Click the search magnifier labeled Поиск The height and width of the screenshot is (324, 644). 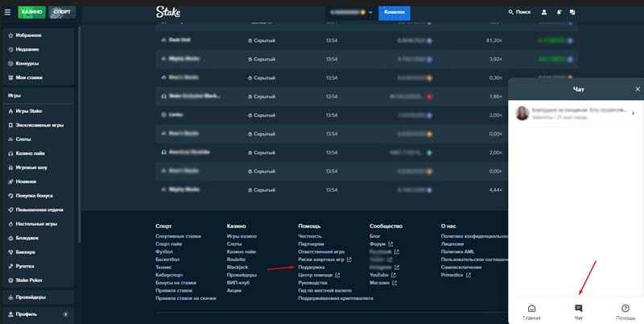pyautogui.click(x=519, y=12)
